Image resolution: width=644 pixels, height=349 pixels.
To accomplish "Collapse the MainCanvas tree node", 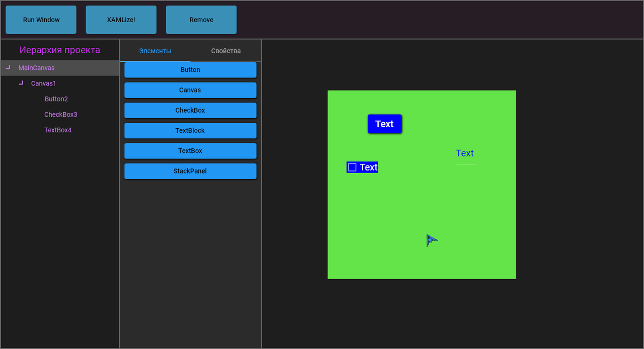I will click(8, 67).
